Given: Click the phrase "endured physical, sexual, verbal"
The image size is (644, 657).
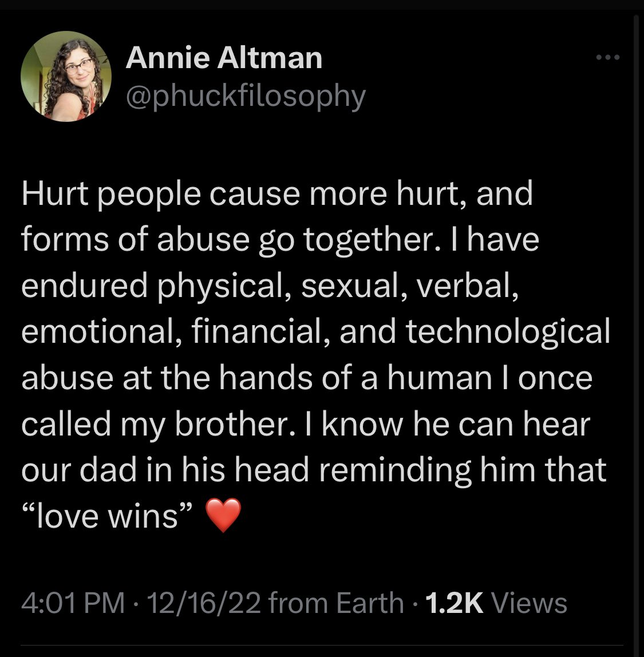Looking at the screenshot, I should click(x=270, y=286).
